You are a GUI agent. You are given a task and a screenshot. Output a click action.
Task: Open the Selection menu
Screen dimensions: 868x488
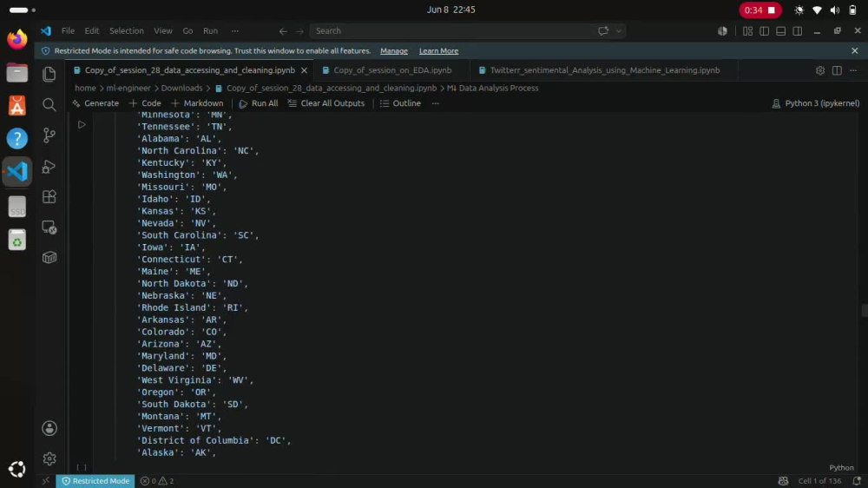click(126, 31)
